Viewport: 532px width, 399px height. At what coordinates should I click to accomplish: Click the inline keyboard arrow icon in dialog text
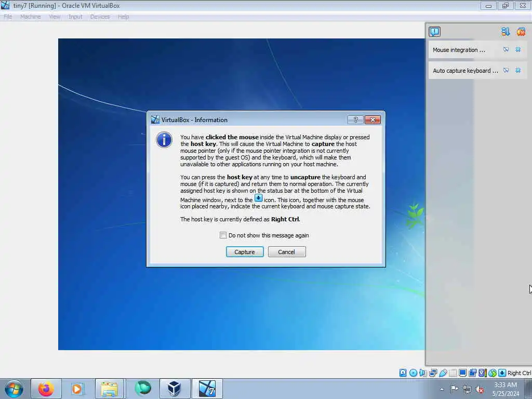point(258,198)
